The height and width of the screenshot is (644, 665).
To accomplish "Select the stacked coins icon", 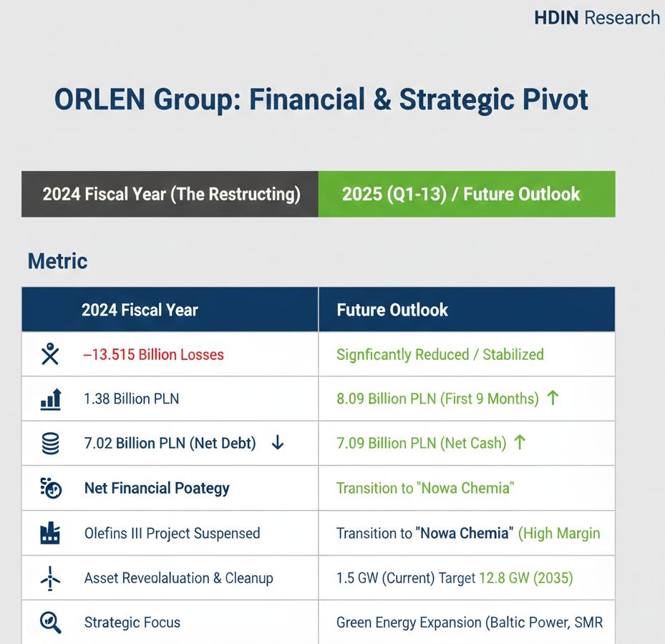I will coord(51,444).
